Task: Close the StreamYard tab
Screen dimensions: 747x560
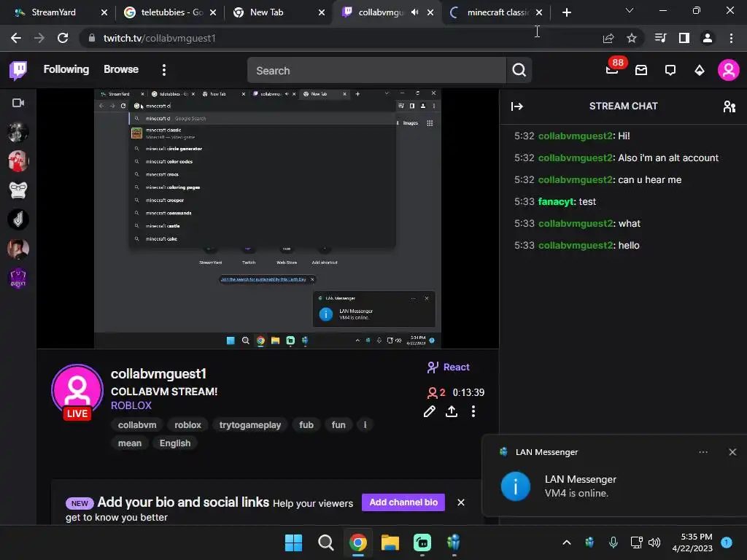Action: click(104, 12)
